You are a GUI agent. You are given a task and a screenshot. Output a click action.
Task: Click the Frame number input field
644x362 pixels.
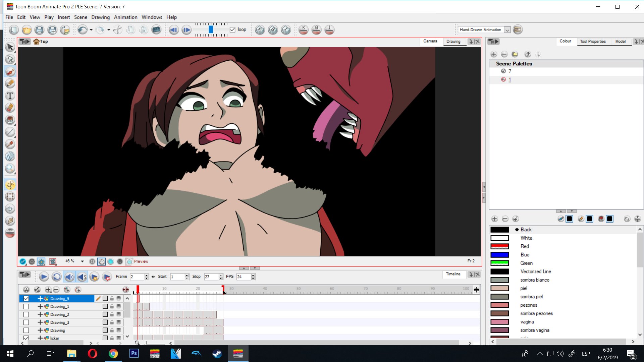tap(137, 277)
